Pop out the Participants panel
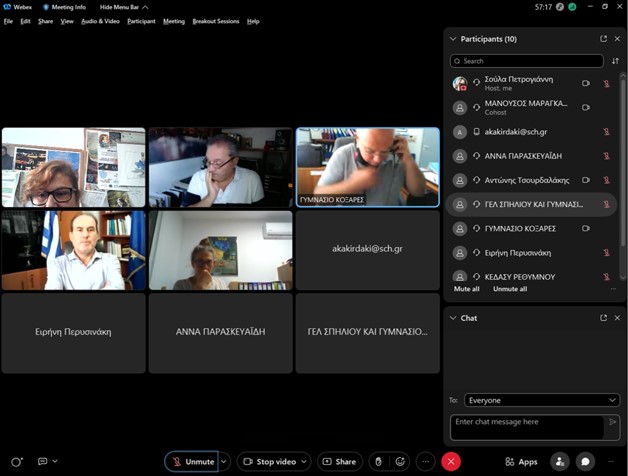Image resolution: width=628 pixels, height=476 pixels. coord(603,39)
